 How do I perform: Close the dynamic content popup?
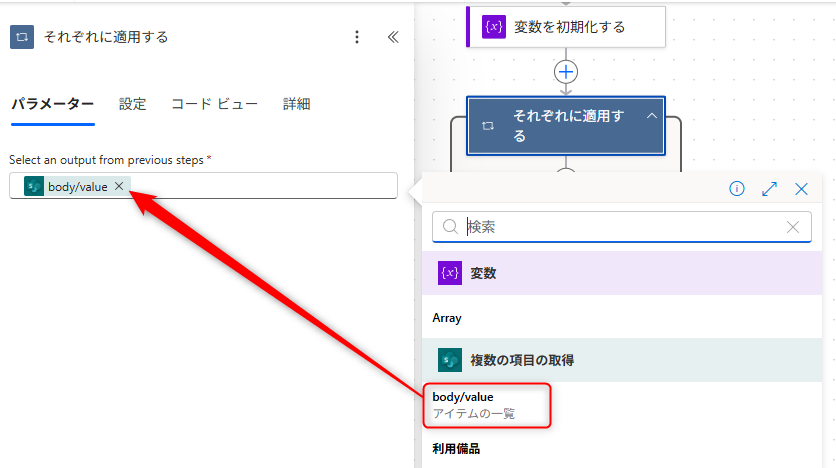pos(801,189)
